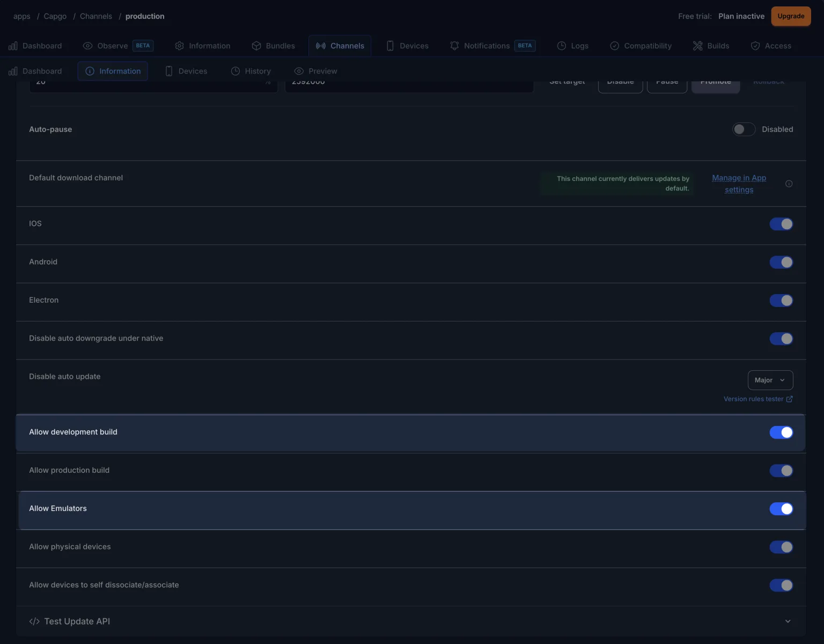The width and height of the screenshot is (824, 644).
Task: Go to Channels in breadcrumb
Action: [x=96, y=16]
